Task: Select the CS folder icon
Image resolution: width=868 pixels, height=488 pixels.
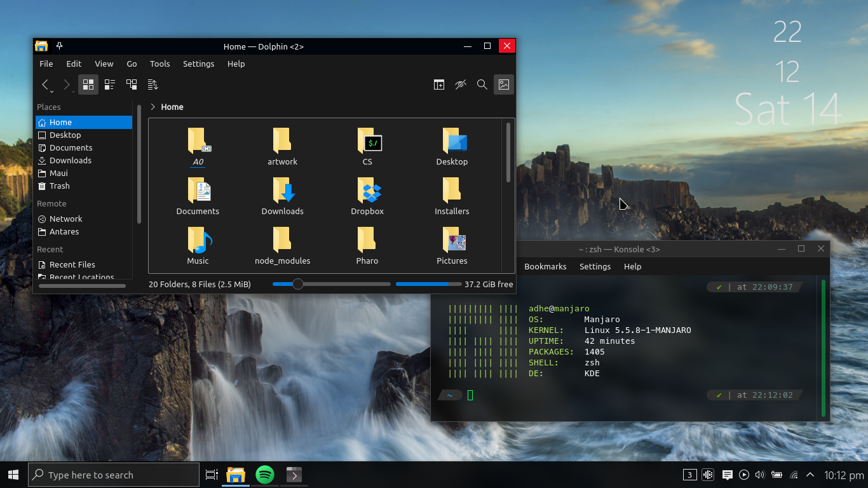Action: [367, 141]
